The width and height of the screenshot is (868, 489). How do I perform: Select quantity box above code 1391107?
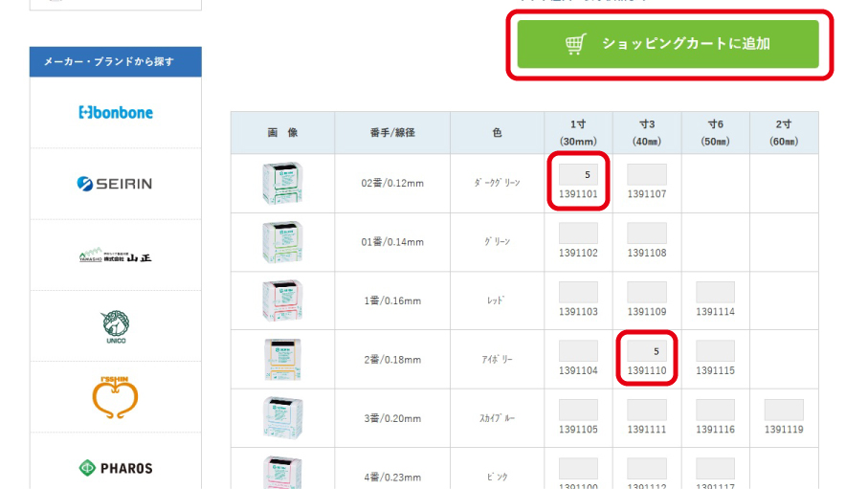[646, 175]
